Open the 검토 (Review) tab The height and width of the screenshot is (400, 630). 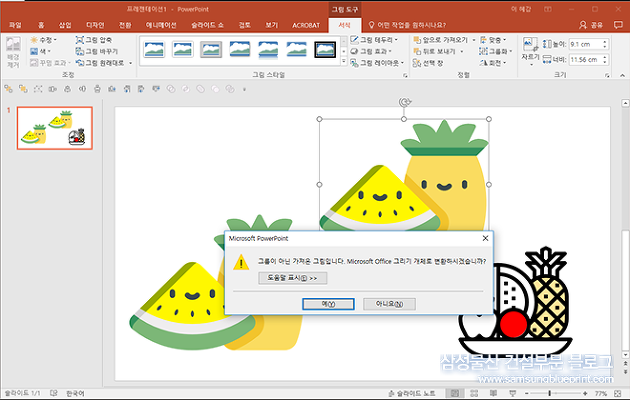click(244, 25)
